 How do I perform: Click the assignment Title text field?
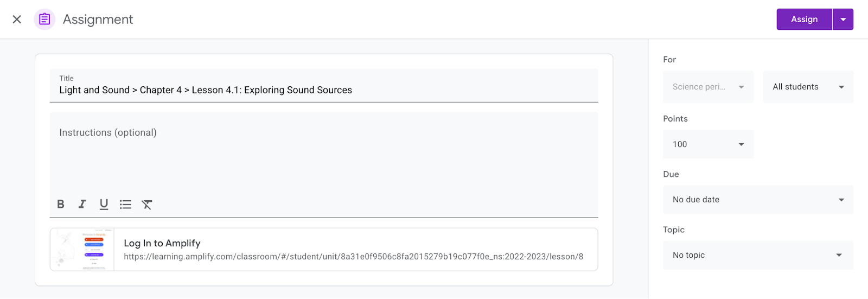tap(324, 90)
